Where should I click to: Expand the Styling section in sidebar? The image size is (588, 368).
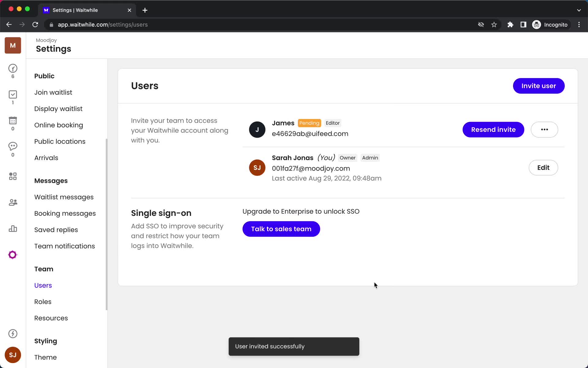46,341
